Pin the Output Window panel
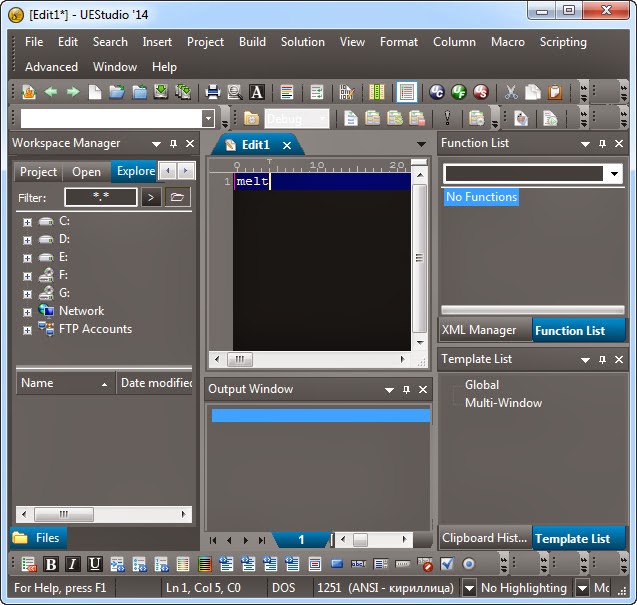This screenshot has height=605, width=637. point(406,390)
